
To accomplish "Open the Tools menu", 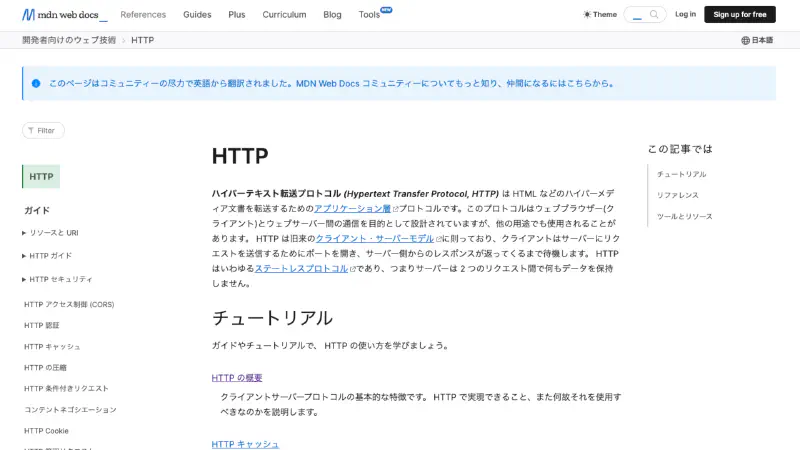I will pyautogui.click(x=370, y=15).
